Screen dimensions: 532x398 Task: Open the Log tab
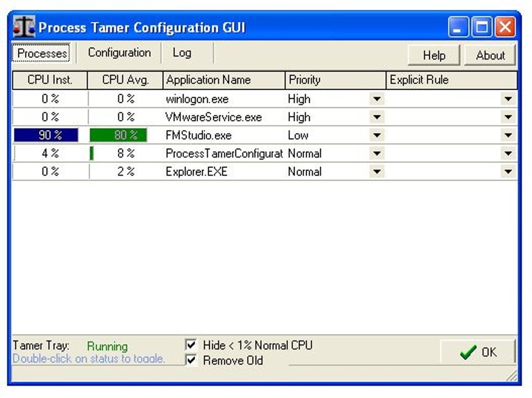click(182, 53)
